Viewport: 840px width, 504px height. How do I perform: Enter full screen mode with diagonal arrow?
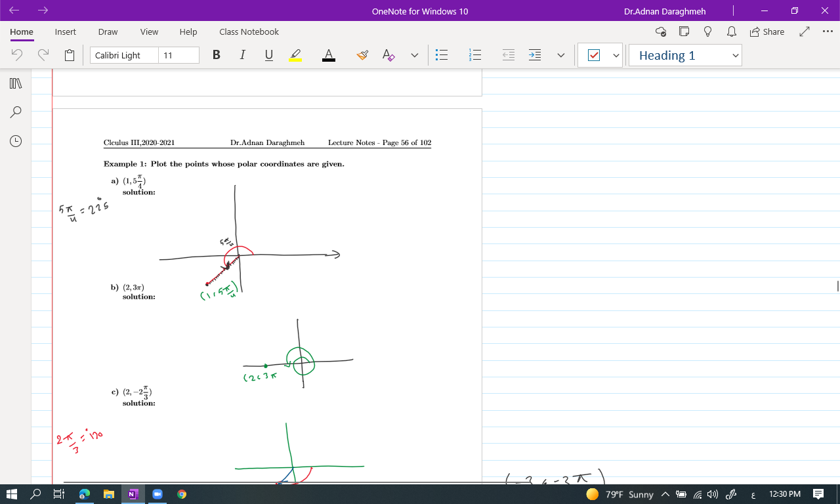point(805,31)
